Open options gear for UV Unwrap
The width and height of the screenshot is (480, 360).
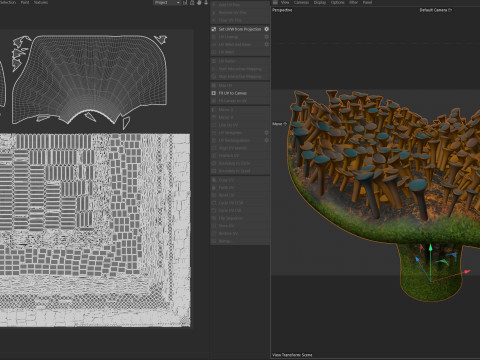(267, 37)
